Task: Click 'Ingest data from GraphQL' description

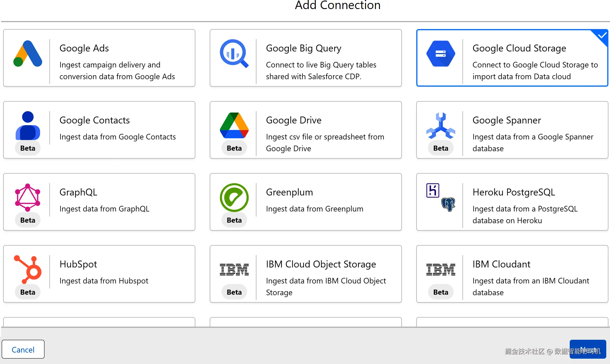Action: click(104, 209)
